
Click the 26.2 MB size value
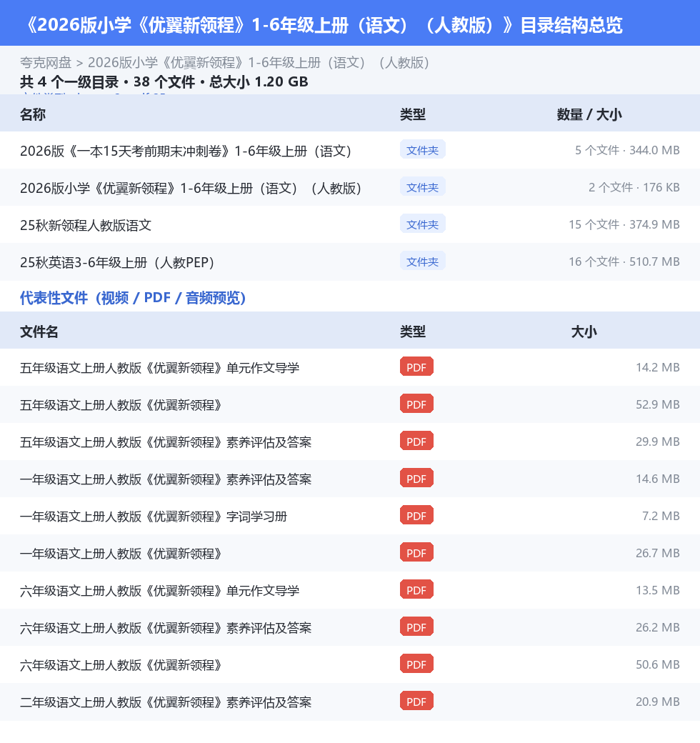[657, 627]
